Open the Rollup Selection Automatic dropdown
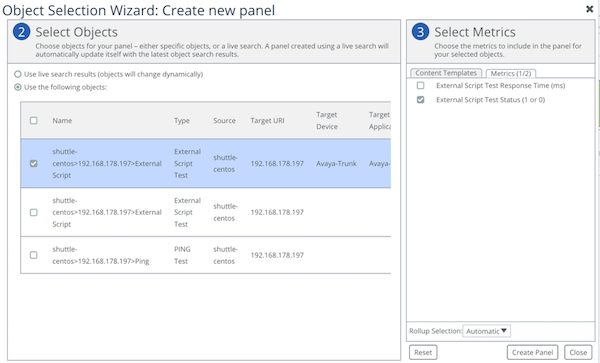The width and height of the screenshot is (600, 363). [486, 331]
